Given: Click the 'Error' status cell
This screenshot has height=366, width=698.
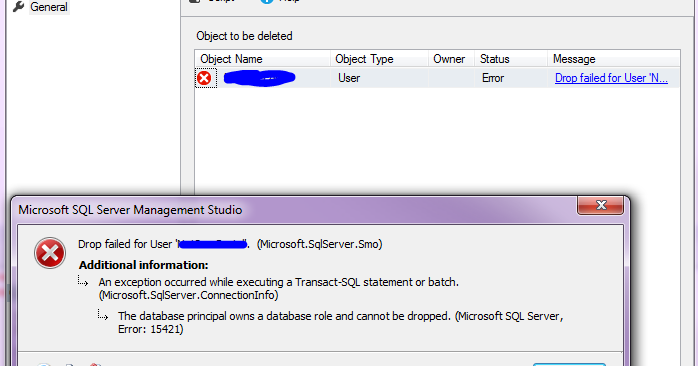Looking at the screenshot, I should coord(493,78).
